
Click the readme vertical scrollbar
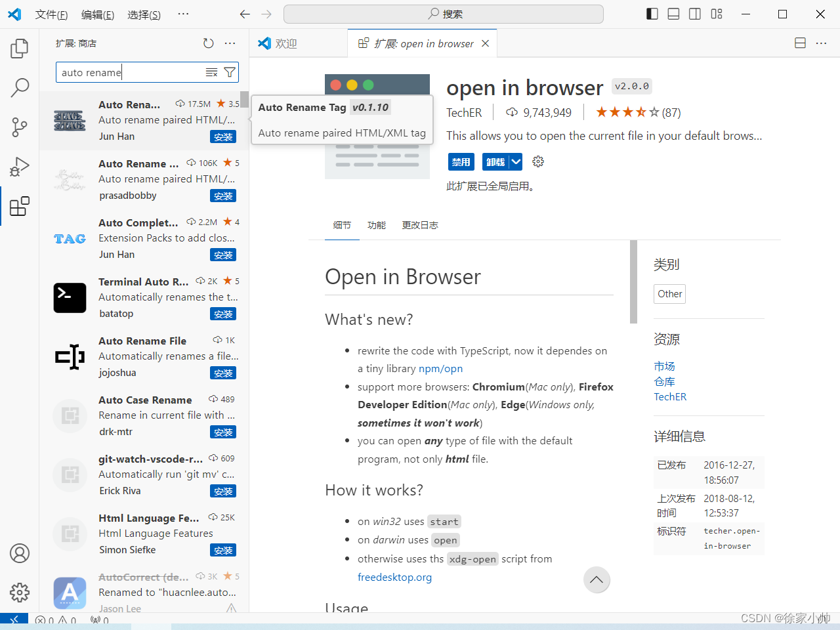tap(633, 282)
